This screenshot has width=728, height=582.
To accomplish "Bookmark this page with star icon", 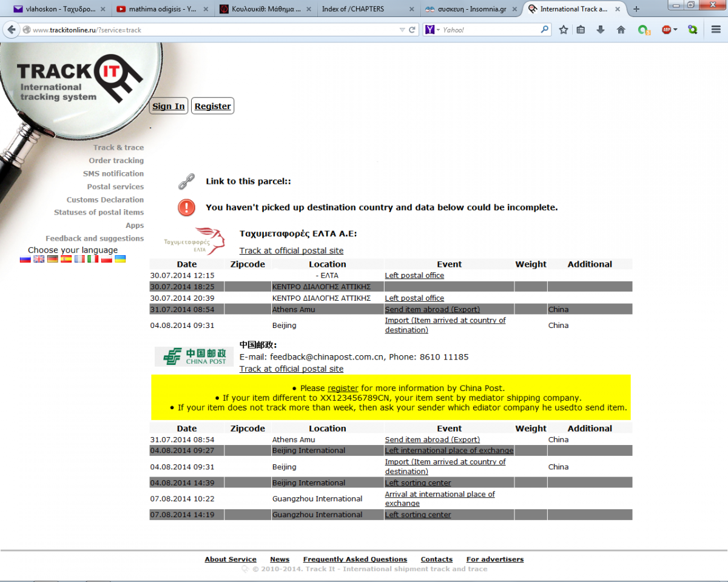I will click(563, 30).
